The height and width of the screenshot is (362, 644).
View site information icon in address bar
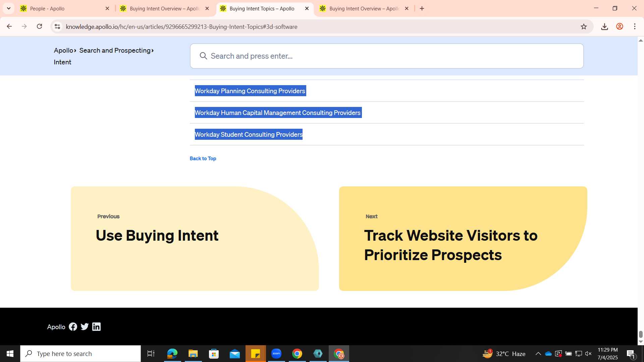57,26
